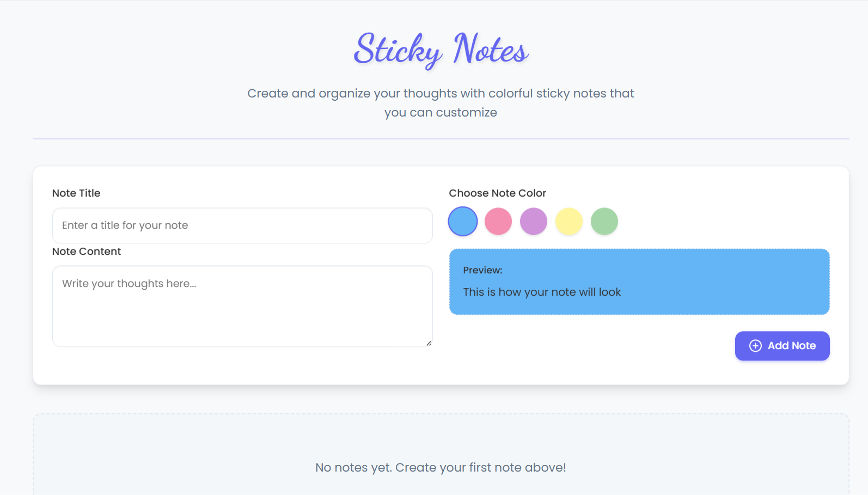Click the placeholder text Write your thoughts here
Viewport: 868px width, 495px height.
129,283
